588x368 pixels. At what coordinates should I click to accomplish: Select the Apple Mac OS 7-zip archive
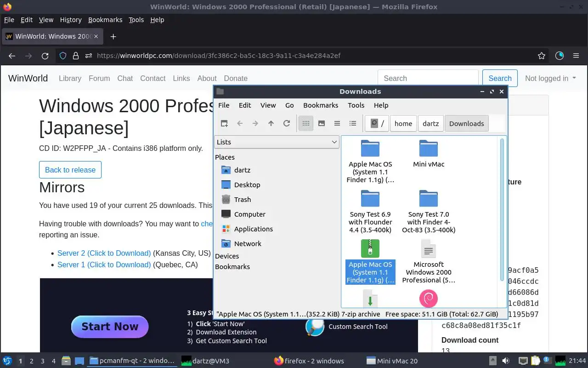370,261
